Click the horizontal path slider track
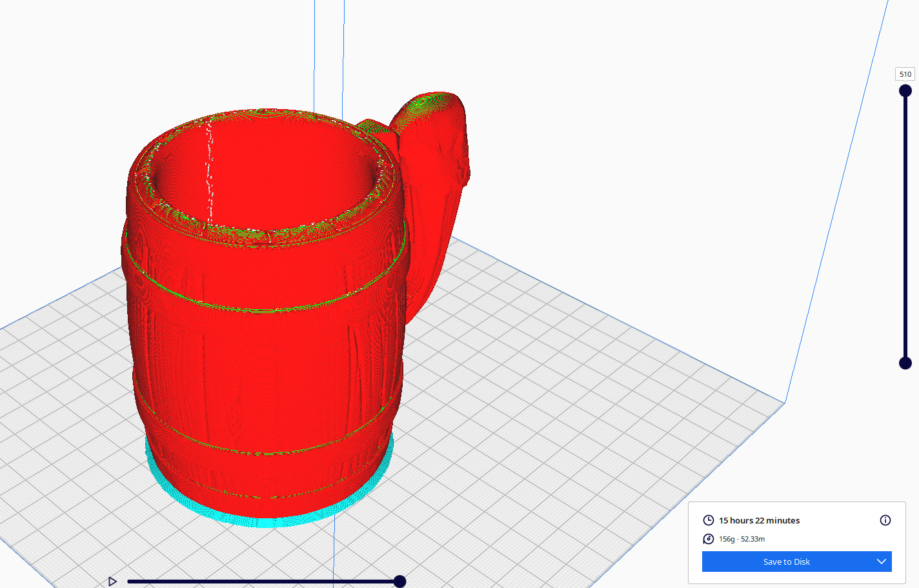The image size is (919, 588). coord(258,581)
